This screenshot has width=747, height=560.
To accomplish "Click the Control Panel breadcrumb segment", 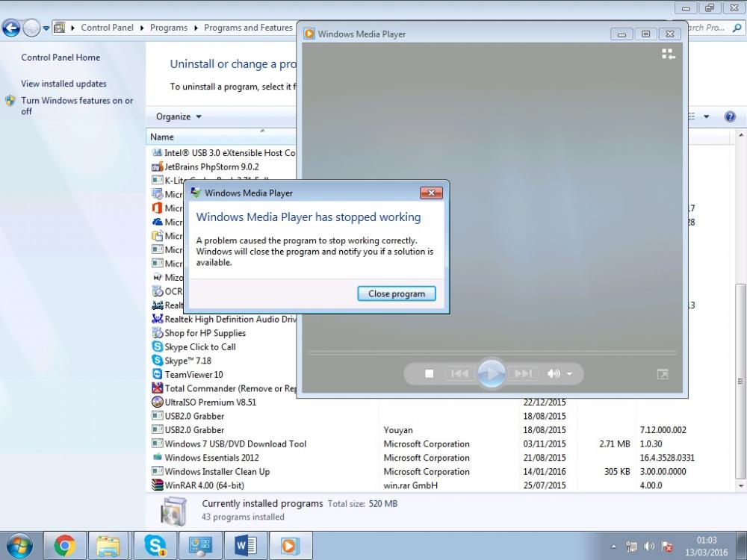I will [x=107, y=28].
